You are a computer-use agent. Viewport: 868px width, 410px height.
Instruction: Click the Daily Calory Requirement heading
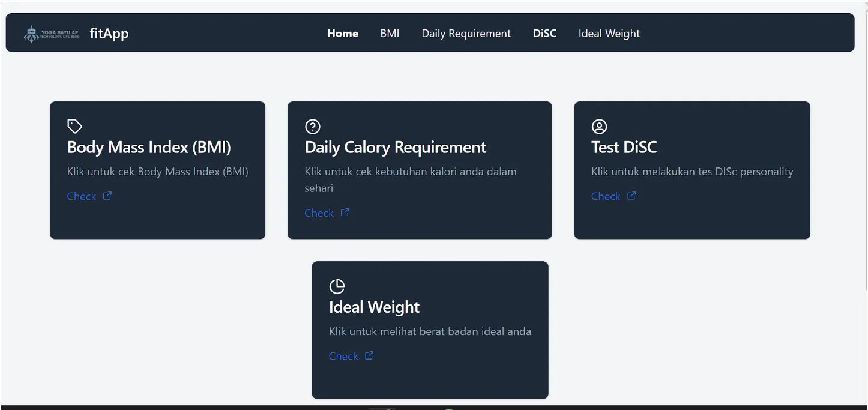[396, 148]
